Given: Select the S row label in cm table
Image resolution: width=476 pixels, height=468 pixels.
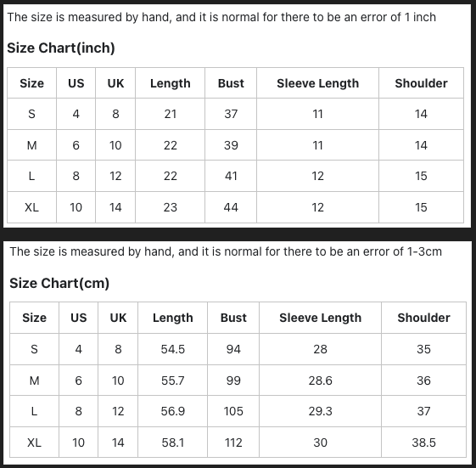Looking at the screenshot, I should click(34, 349).
